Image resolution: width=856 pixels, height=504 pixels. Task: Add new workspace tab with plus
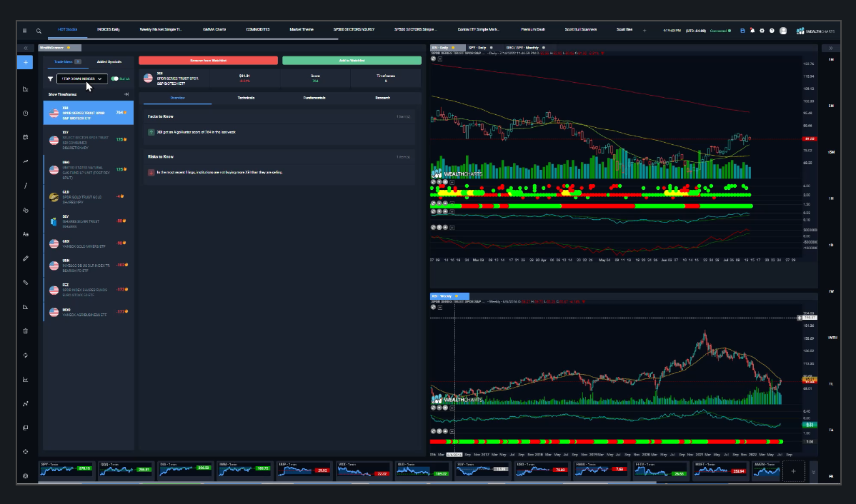(645, 31)
